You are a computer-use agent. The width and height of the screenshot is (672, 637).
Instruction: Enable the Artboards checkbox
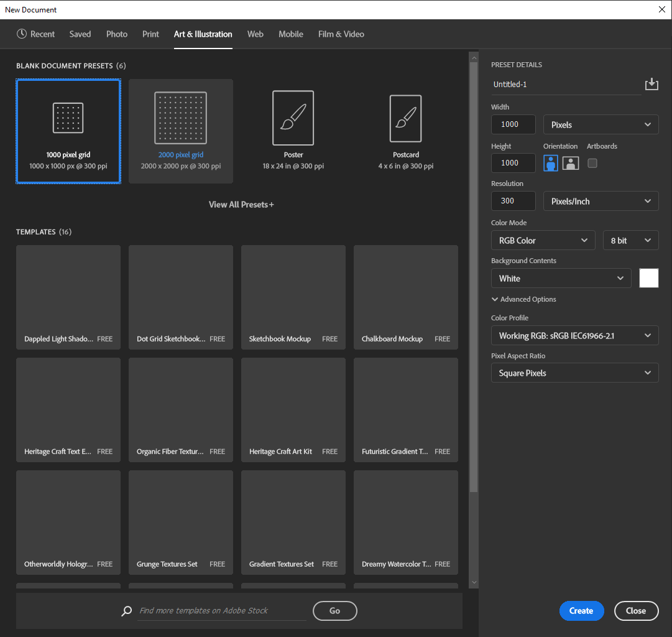coord(592,163)
